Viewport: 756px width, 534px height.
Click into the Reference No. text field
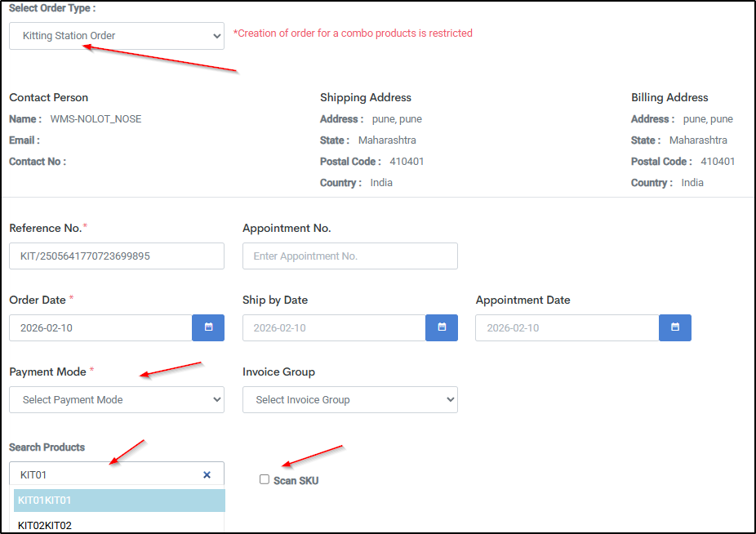[x=117, y=256]
